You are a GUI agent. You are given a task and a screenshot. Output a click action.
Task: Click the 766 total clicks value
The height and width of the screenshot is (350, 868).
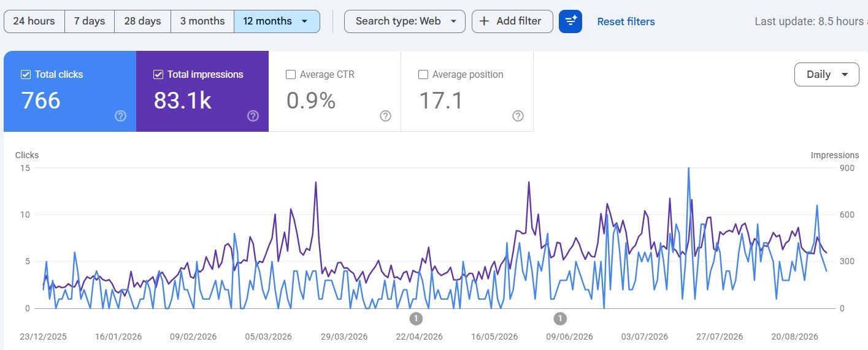41,101
